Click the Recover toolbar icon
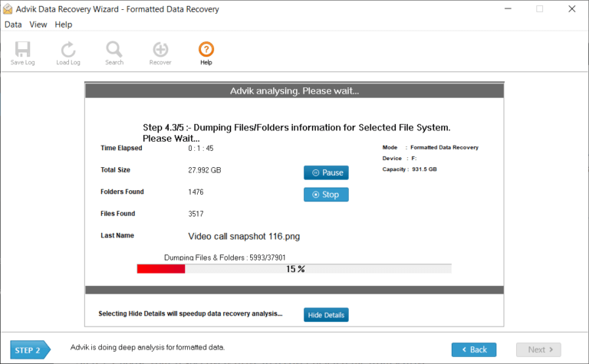The height and width of the screenshot is (364, 589). [160, 52]
